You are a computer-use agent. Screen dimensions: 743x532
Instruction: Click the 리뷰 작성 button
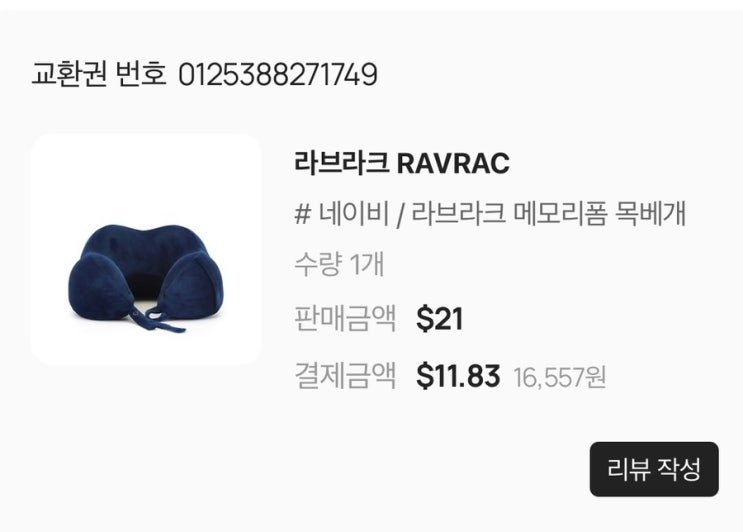pyautogui.click(x=654, y=469)
